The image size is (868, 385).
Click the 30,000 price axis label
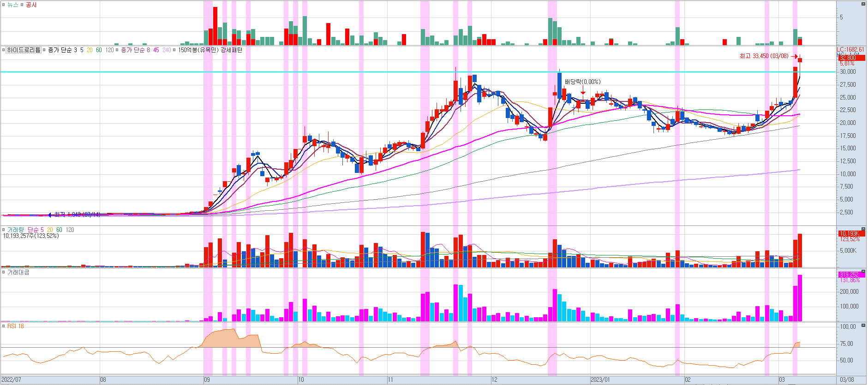coord(848,71)
